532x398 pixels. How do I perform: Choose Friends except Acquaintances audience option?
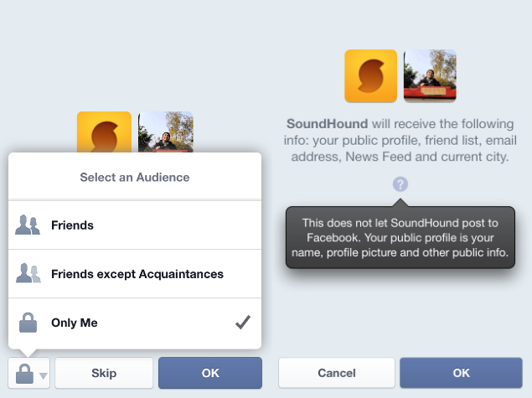[x=135, y=274]
